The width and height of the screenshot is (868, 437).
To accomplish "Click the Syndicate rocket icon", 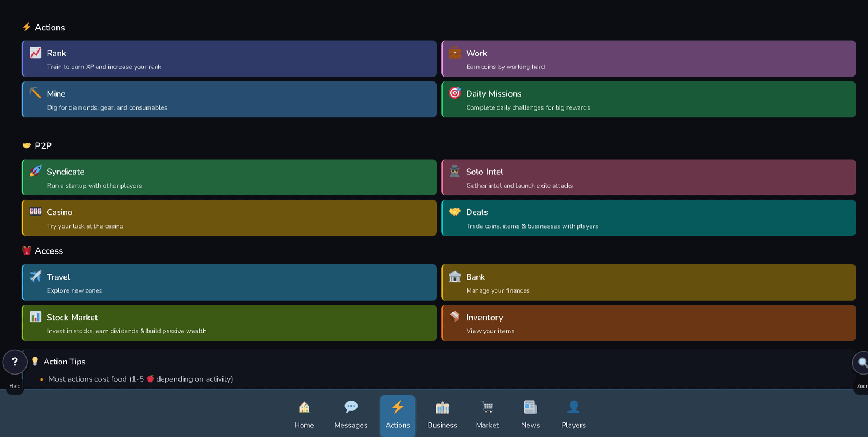I will click(x=36, y=171).
